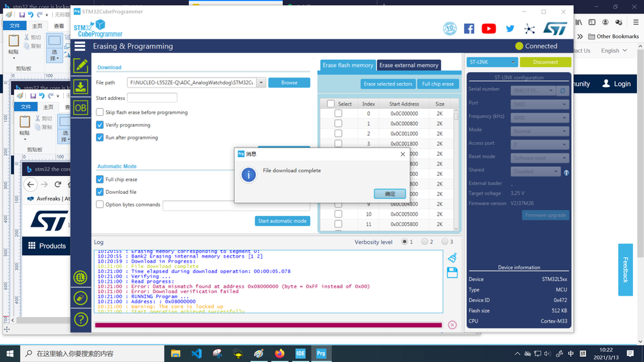Viewport: 644px width, 362px height.
Task: Open the English language dropdown in browser
Action: (x=614, y=50)
